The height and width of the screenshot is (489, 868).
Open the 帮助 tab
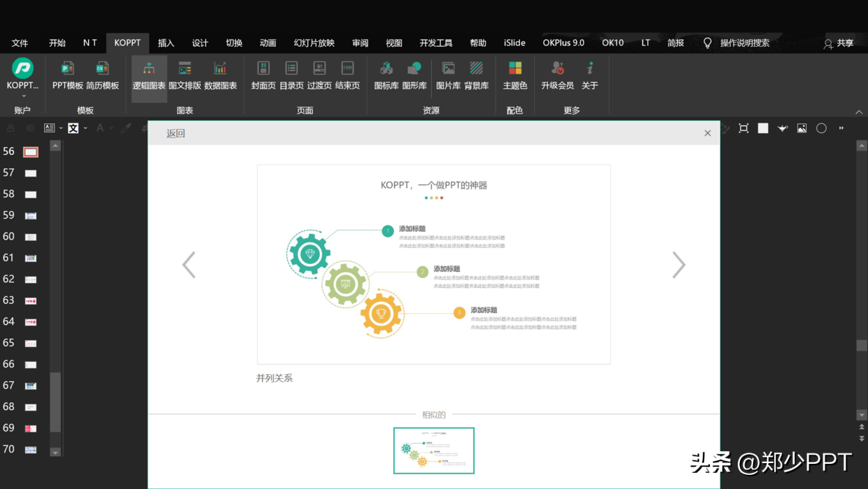(x=478, y=43)
